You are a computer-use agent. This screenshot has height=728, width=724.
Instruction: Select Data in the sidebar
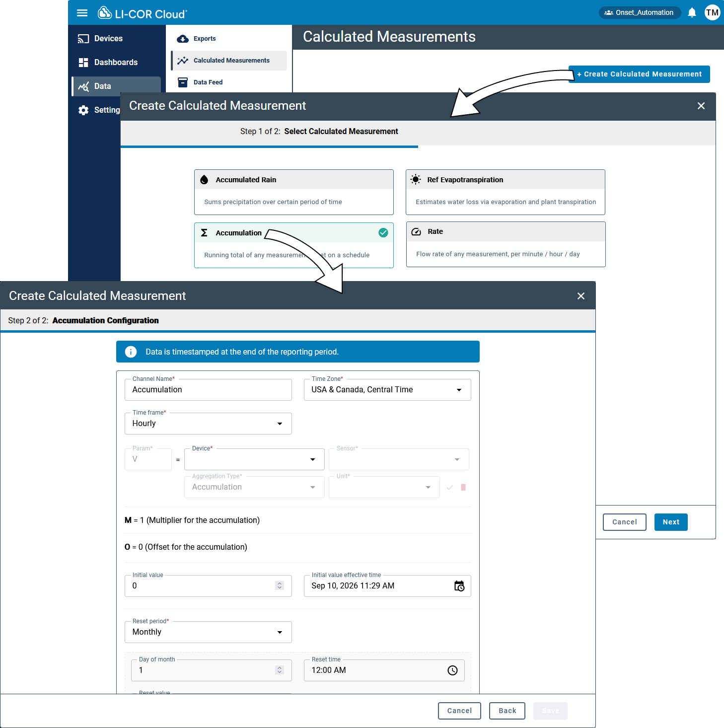click(x=117, y=86)
